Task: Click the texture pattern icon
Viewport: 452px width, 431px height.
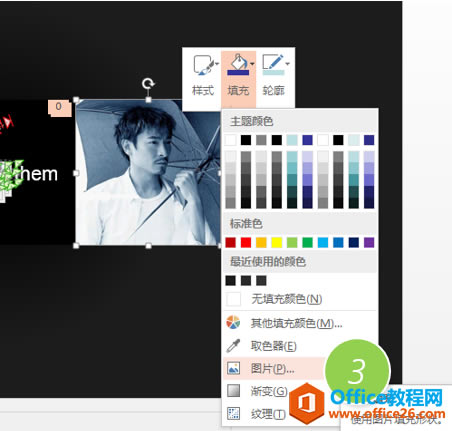Action: point(233,414)
